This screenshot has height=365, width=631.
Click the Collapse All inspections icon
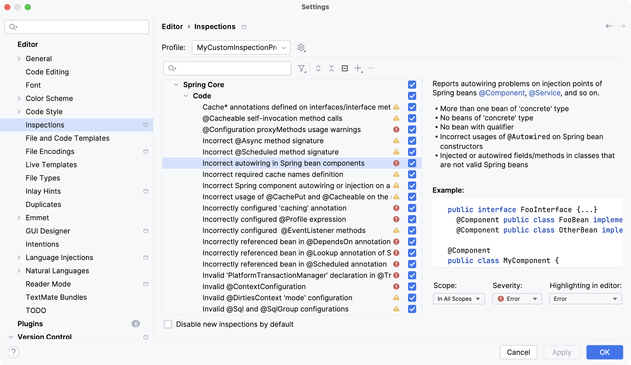point(331,68)
